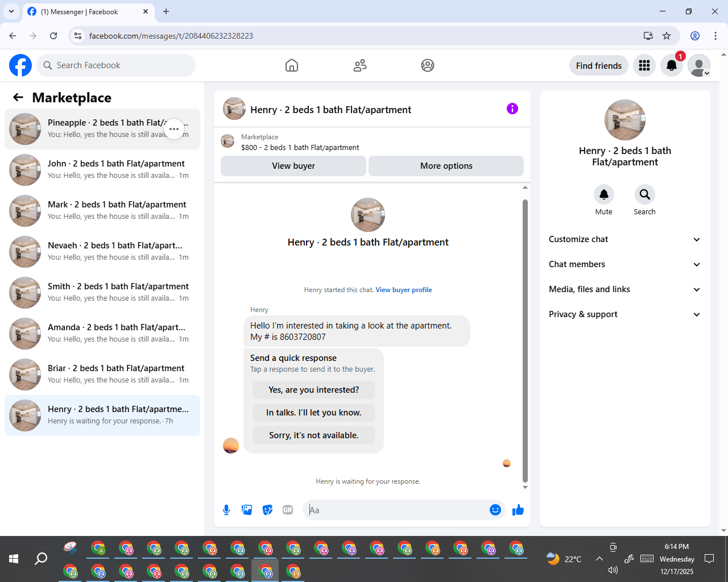Viewport: 728px width, 582px height.
Task: Follow the View buyer profile link
Action: click(x=404, y=290)
